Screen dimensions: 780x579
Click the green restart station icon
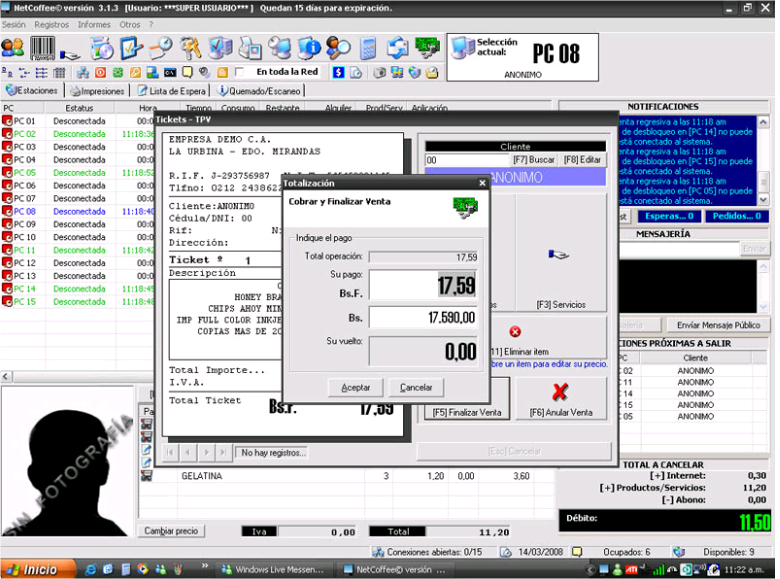coord(118,73)
